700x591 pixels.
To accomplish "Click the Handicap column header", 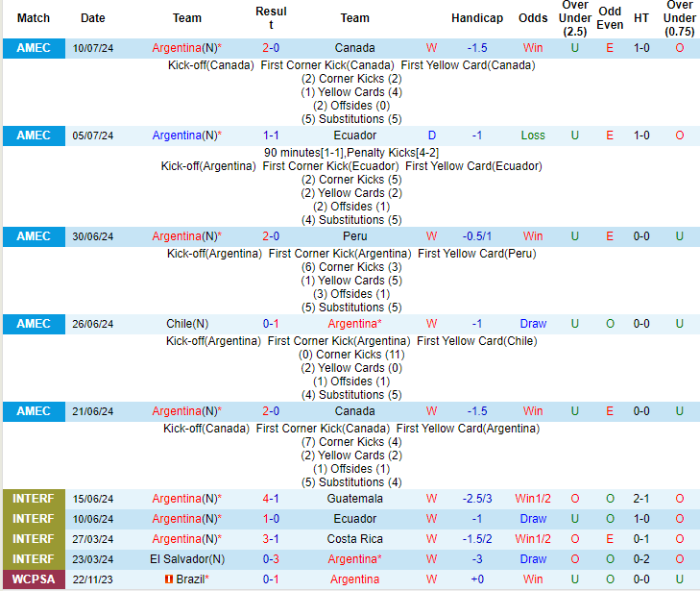I will click(477, 18).
